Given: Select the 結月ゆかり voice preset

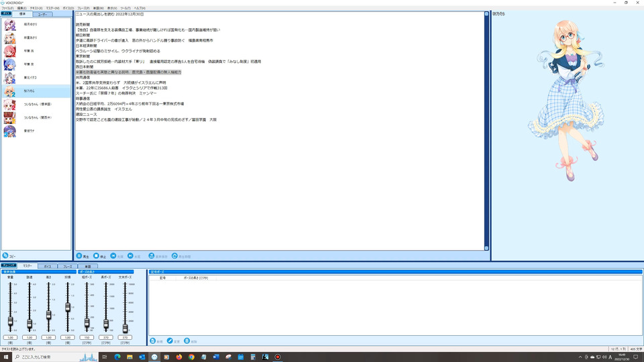Looking at the screenshot, I should click(x=36, y=25).
